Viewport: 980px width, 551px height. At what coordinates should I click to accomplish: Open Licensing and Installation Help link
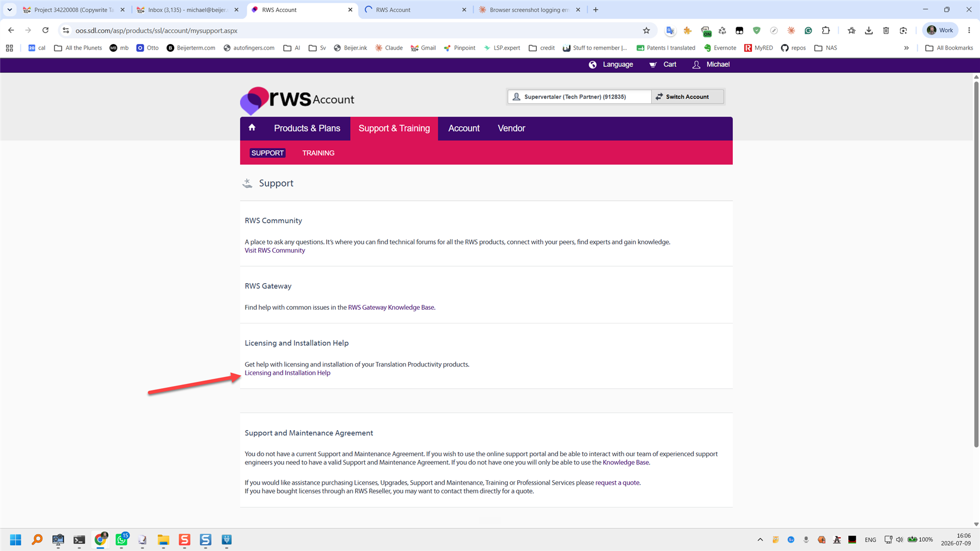point(287,373)
